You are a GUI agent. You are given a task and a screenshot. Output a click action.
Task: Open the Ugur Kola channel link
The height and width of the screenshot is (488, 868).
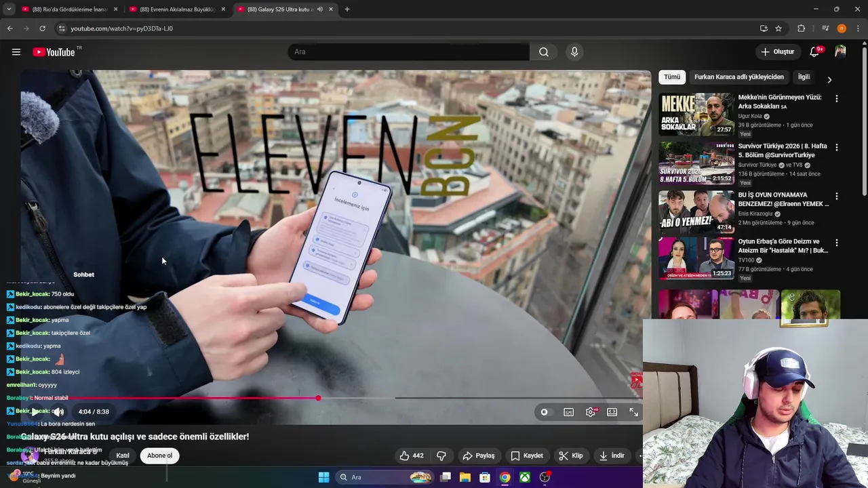click(750, 117)
